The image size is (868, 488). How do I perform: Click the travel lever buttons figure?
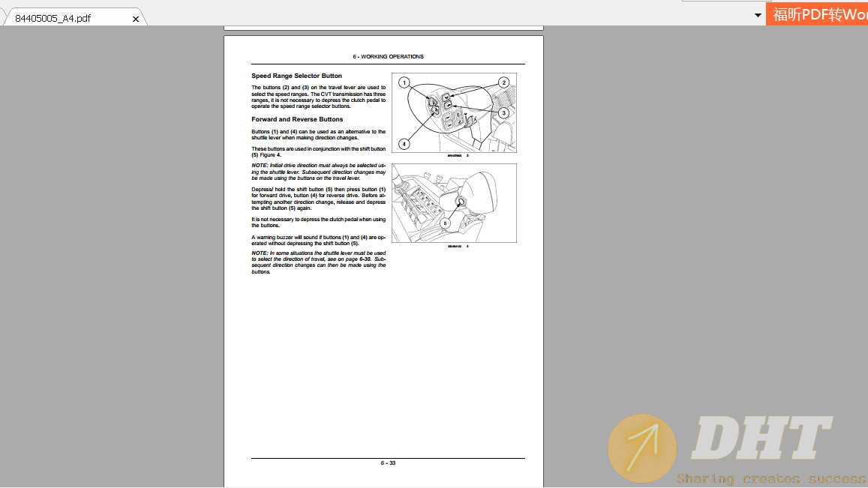[454, 113]
